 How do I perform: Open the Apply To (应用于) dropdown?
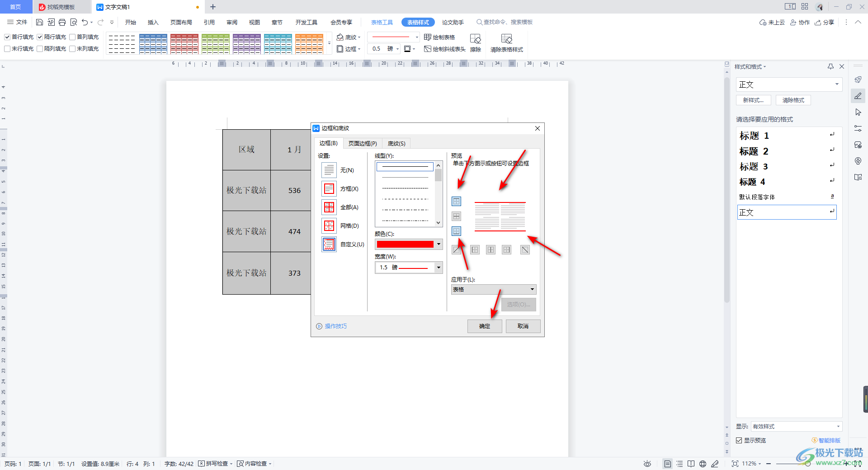(x=494, y=289)
